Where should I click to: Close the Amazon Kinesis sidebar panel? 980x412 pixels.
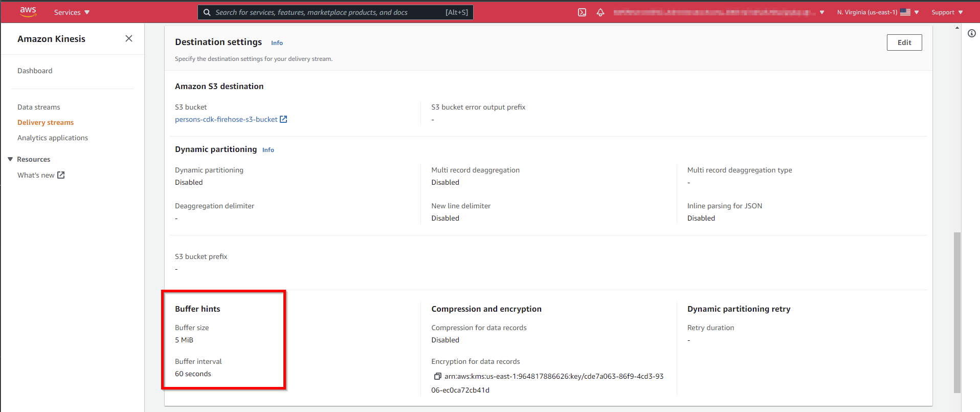[129, 39]
